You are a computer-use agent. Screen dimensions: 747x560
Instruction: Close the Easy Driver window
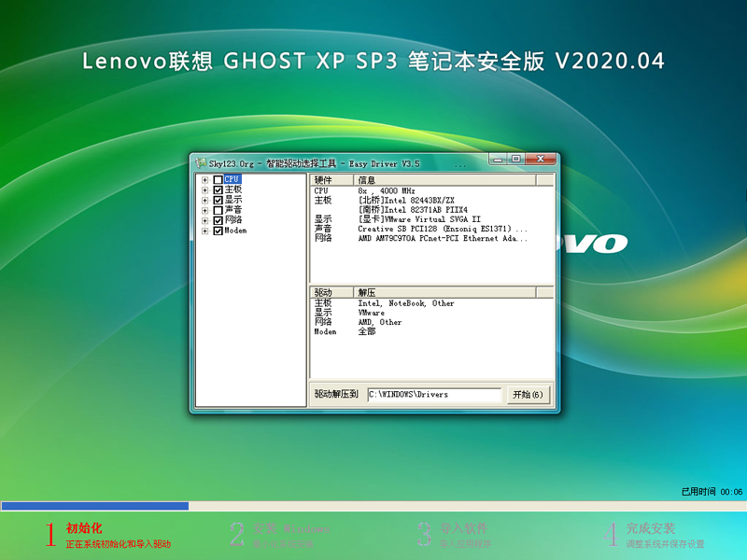[541, 159]
